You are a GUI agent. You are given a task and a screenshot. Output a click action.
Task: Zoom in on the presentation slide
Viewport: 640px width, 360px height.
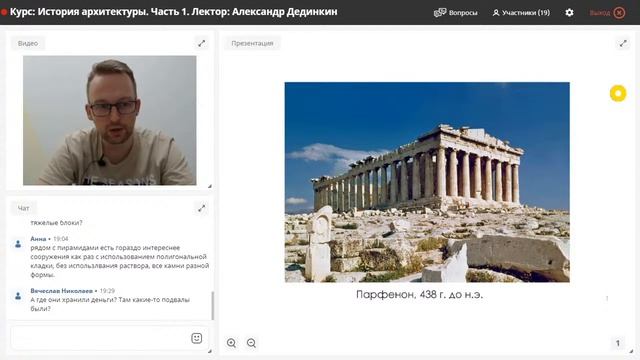pos(231,343)
